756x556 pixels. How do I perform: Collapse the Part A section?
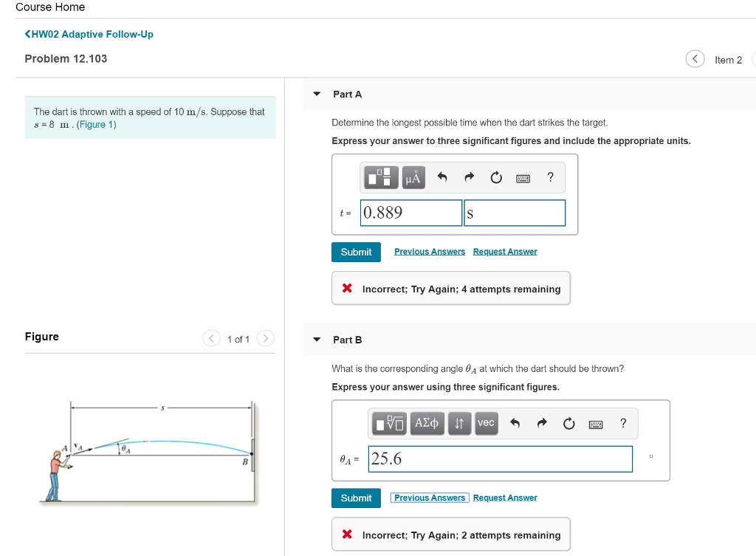click(317, 94)
